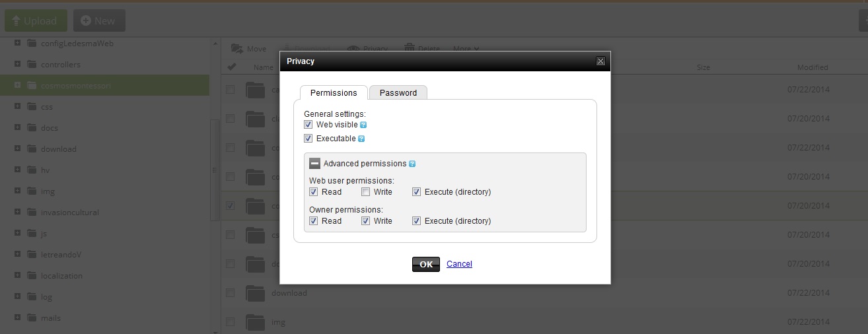Image resolution: width=868 pixels, height=334 pixels.
Task: Click the download folder icon in file list
Action: click(x=255, y=293)
